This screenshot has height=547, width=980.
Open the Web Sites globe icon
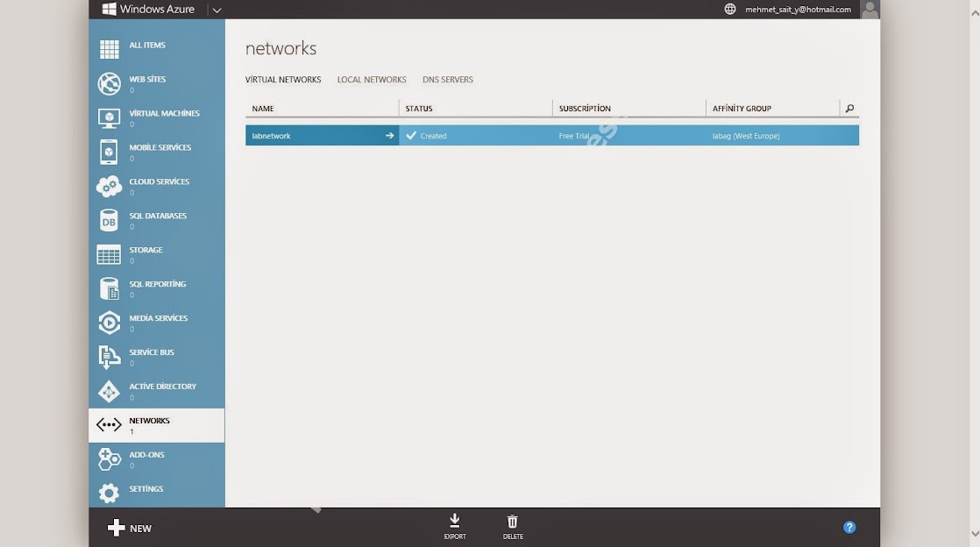pyautogui.click(x=109, y=84)
